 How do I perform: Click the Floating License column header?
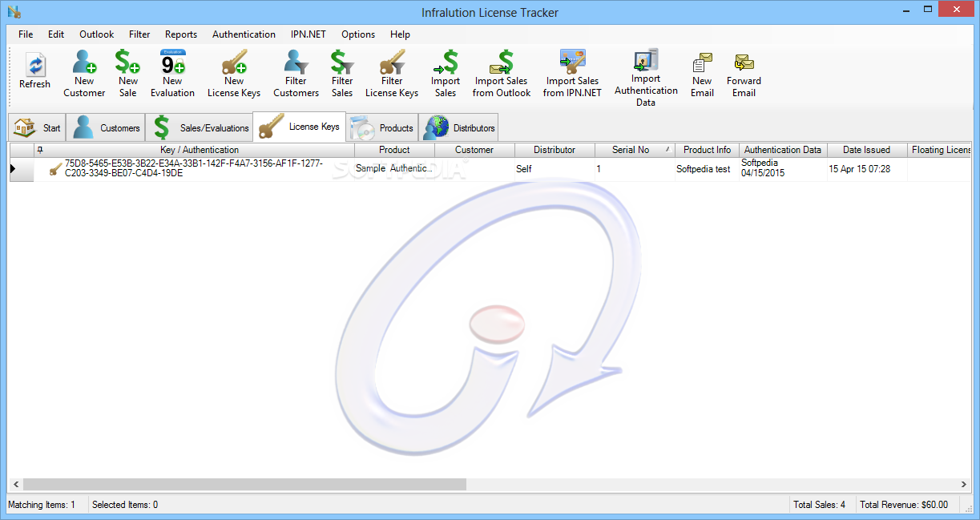(939, 150)
